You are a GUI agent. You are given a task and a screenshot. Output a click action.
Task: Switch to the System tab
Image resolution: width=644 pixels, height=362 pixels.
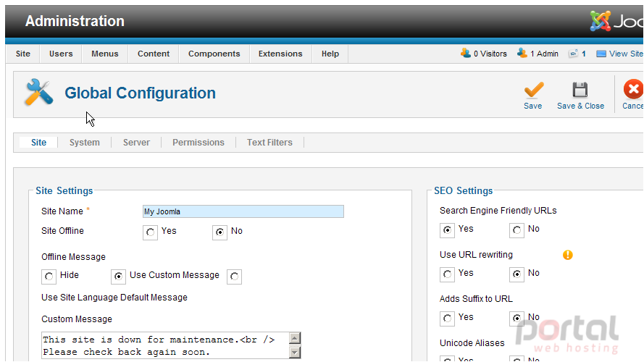point(85,143)
